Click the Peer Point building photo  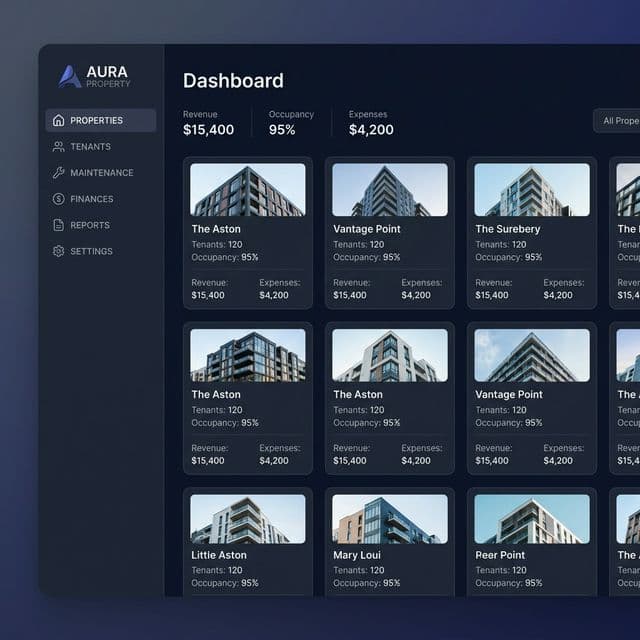tap(531, 519)
